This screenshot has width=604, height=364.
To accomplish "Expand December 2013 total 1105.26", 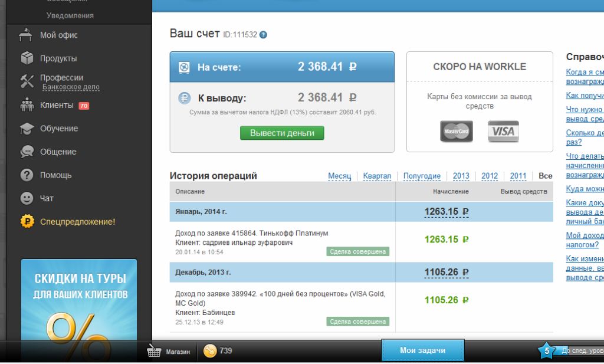I will (447, 273).
